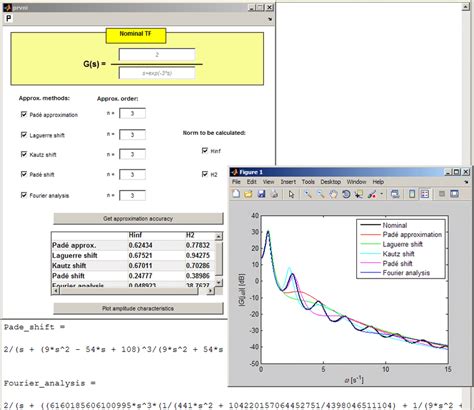The height and width of the screenshot is (410, 474).
Task: Activate the Zoom In magnifier tool
Action: point(308,194)
